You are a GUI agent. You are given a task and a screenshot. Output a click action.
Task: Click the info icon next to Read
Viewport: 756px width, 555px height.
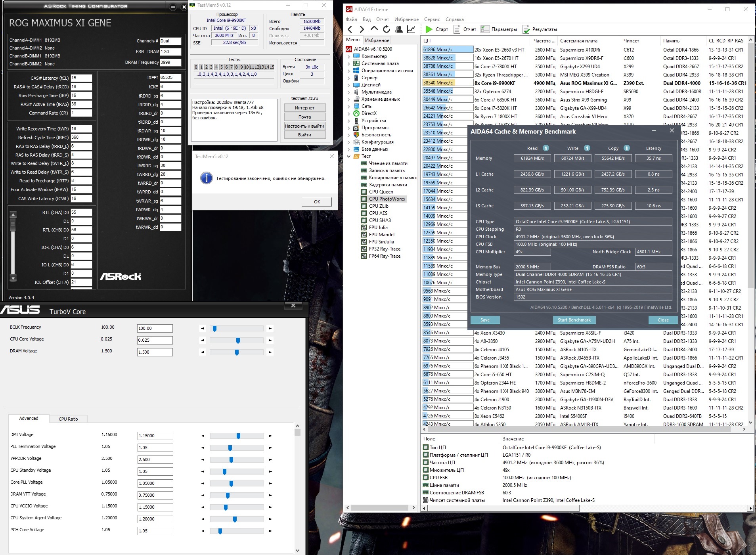[x=546, y=148]
